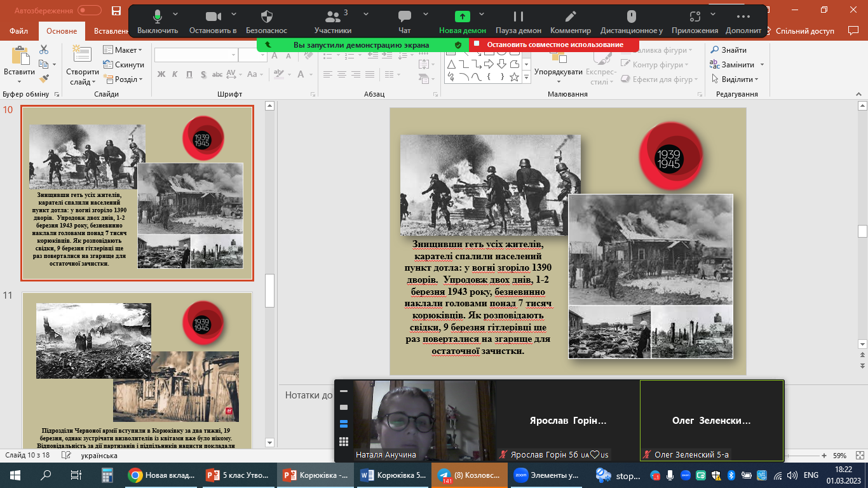
Task: Toggle underline П formatting
Action: [190, 74]
